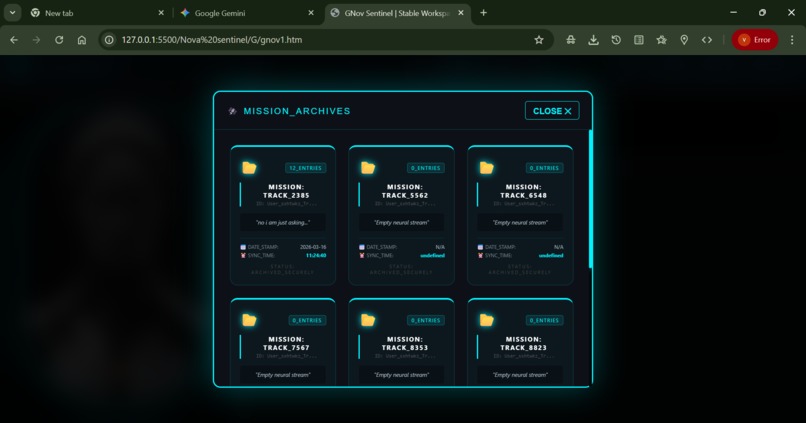Screen dimensions: 806x423
Task: Click the N/A date value in TRACK_5562
Action: tap(440, 247)
